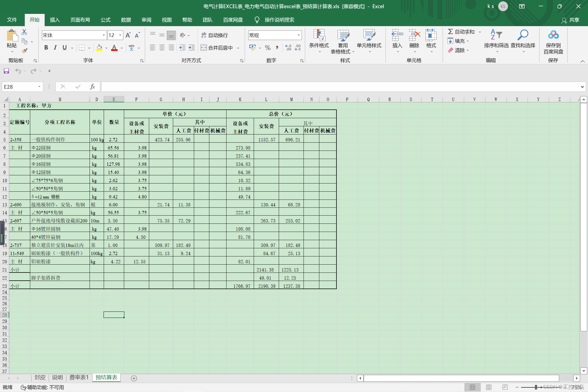
Task: Click the Save icon in quick access toolbar
Action: coord(6,71)
